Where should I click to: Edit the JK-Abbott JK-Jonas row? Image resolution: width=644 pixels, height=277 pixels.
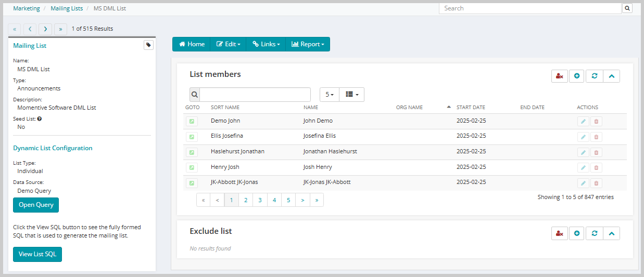pos(583,183)
